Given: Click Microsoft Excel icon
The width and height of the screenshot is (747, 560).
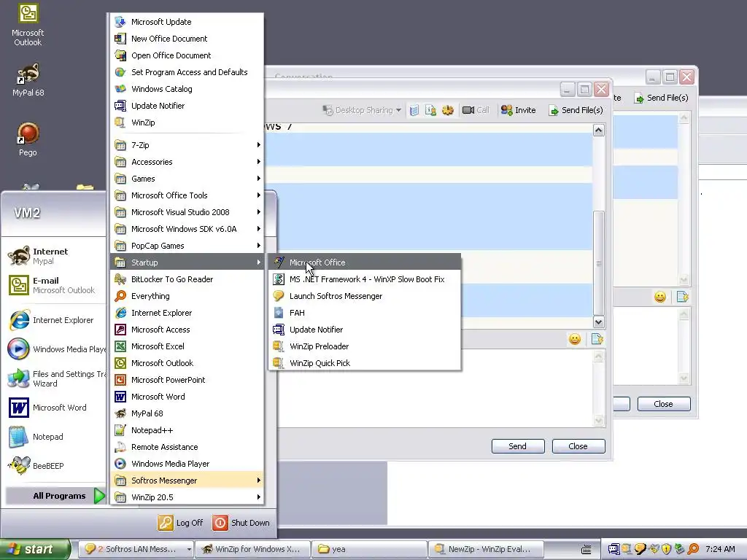Looking at the screenshot, I should click(120, 346).
